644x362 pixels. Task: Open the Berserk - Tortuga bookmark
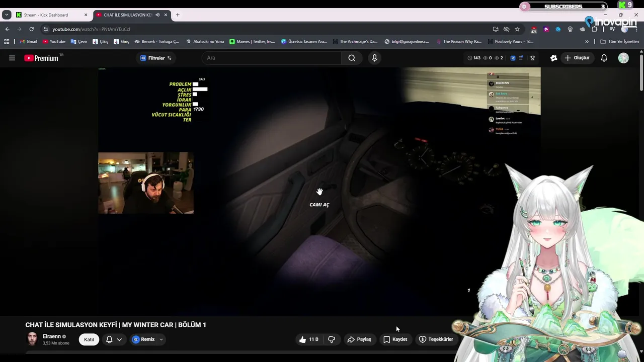[157, 42]
